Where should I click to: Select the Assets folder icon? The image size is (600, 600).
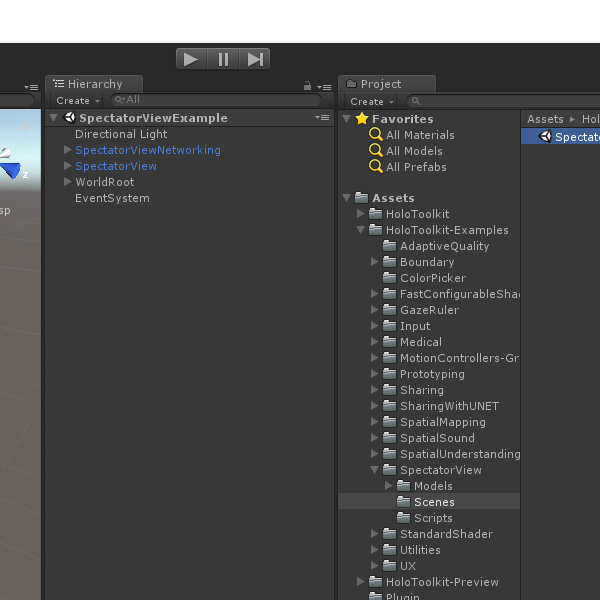(x=362, y=197)
